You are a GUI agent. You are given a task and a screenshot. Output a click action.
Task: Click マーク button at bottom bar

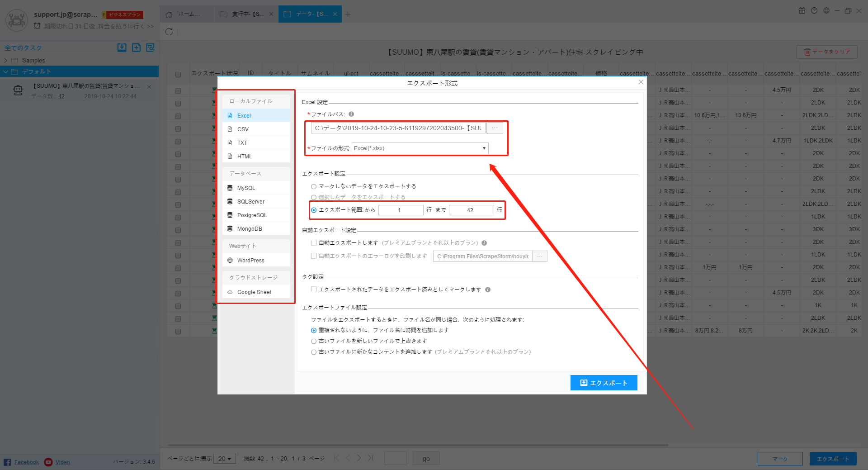tap(780, 459)
